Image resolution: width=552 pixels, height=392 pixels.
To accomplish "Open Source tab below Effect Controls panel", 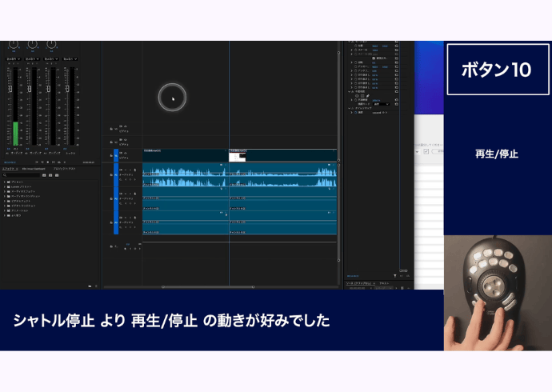I will point(362,284).
